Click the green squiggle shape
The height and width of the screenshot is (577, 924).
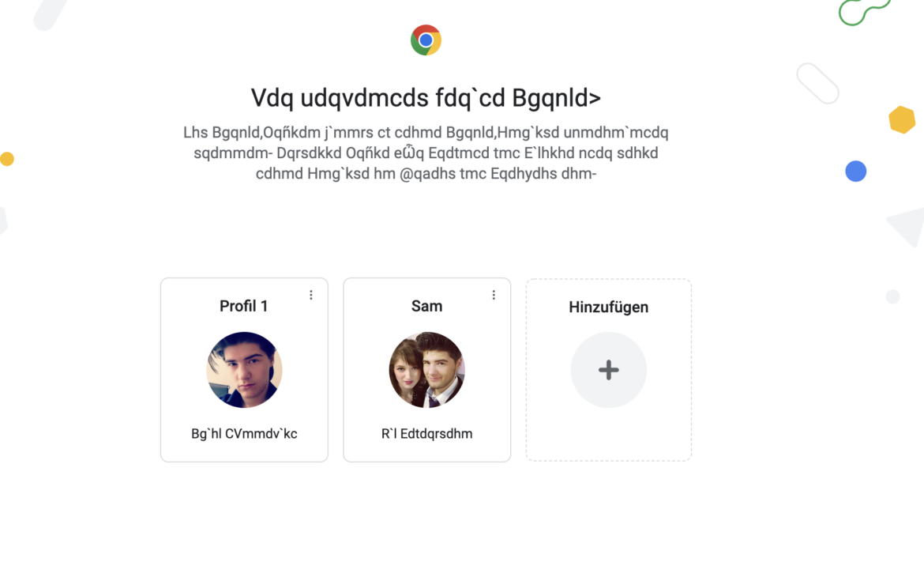click(864, 12)
